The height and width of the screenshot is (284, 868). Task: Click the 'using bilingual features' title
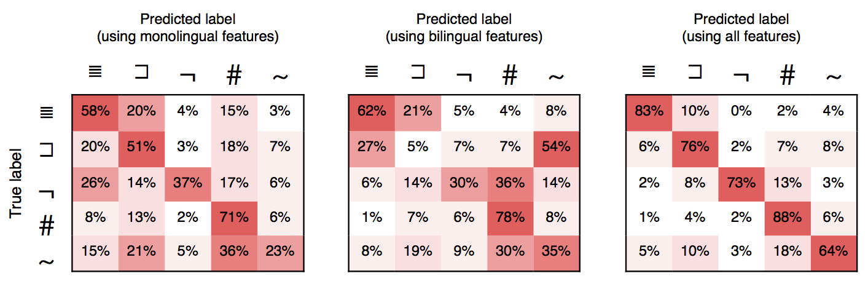[464, 37]
